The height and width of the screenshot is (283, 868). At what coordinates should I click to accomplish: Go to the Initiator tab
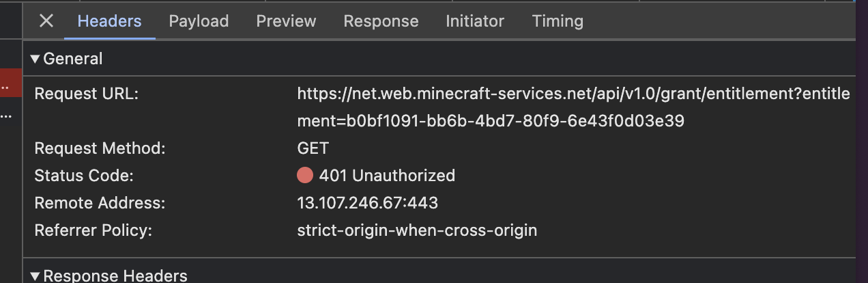tap(475, 21)
